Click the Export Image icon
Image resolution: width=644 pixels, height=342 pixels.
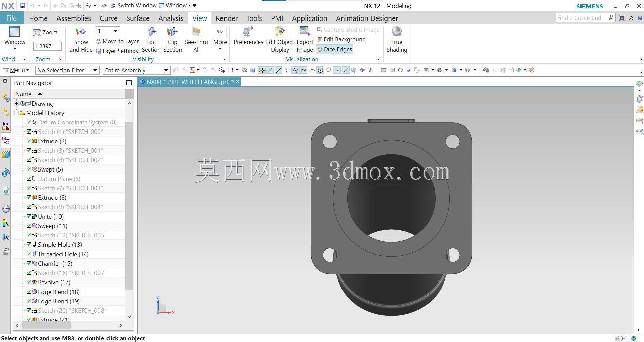click(x=305, y=32)
